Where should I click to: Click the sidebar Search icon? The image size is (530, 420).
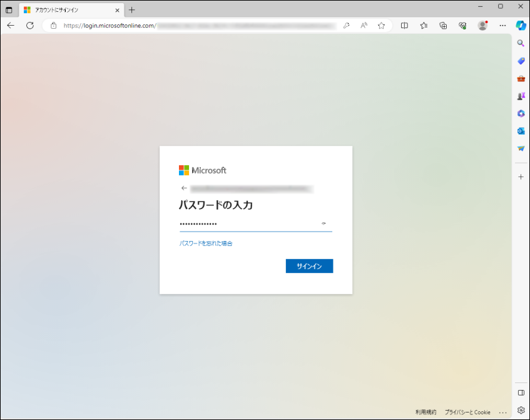click(521, 43)
